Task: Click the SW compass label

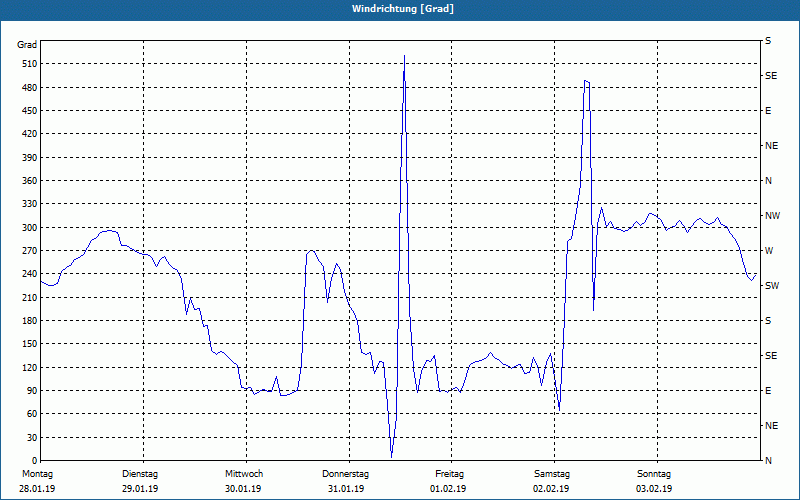Action: pos(772,286)
